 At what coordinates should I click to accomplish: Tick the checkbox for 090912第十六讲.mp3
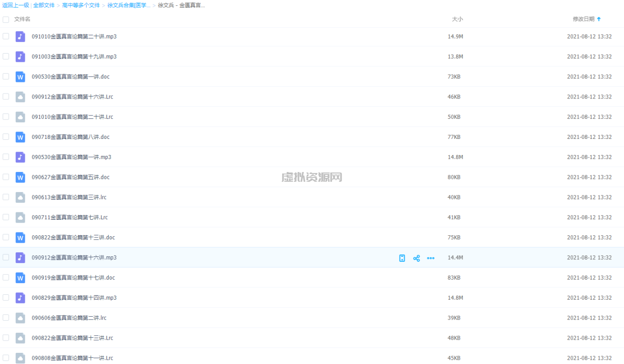point(6,257)
